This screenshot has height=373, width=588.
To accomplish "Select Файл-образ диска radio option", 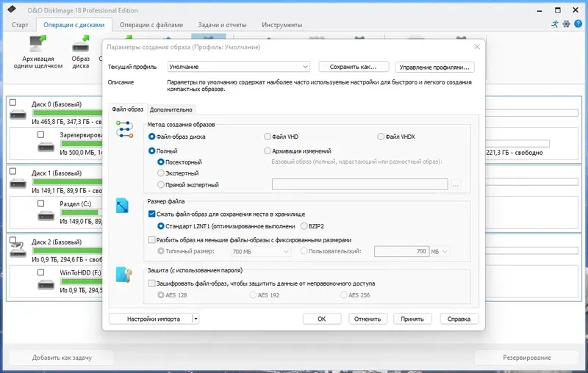I will click(x=152, y=137).
